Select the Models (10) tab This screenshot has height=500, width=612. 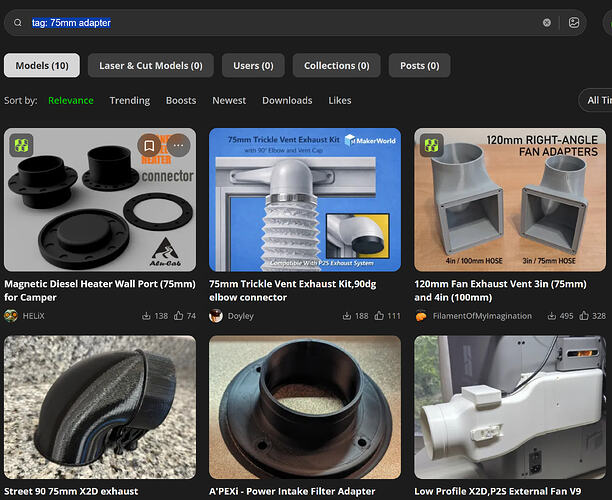(x=42, y=66)
